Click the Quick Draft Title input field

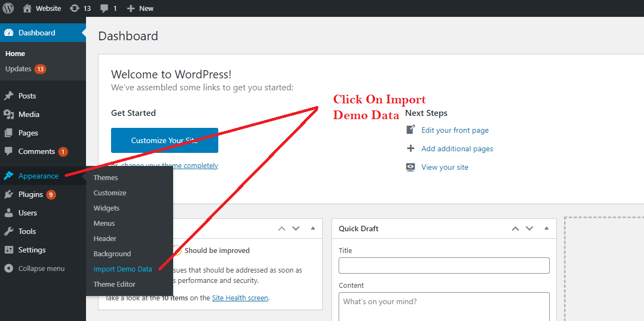444,265
